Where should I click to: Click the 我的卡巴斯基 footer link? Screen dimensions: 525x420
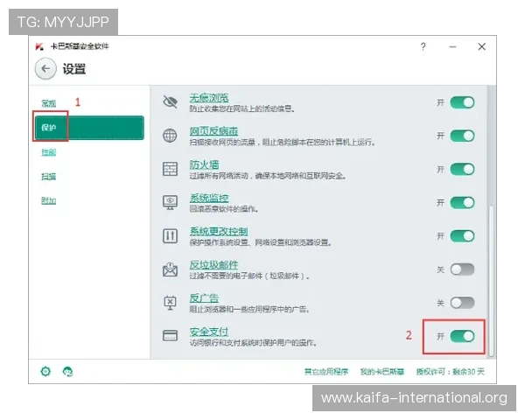point(382,371)
